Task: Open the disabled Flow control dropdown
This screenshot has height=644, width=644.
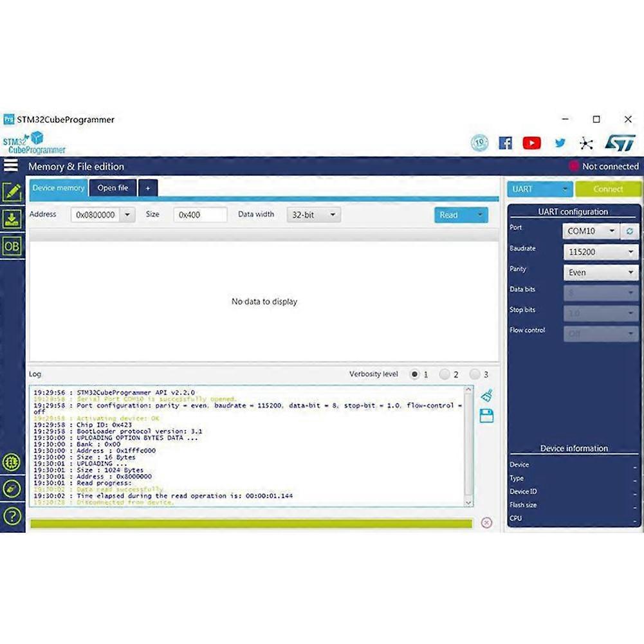Action: point(601,334)
